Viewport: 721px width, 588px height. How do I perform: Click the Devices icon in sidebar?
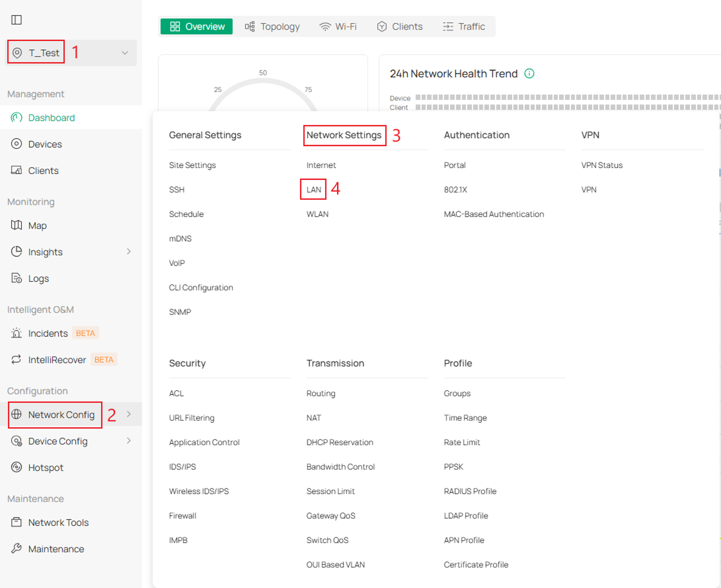[17, 144]
